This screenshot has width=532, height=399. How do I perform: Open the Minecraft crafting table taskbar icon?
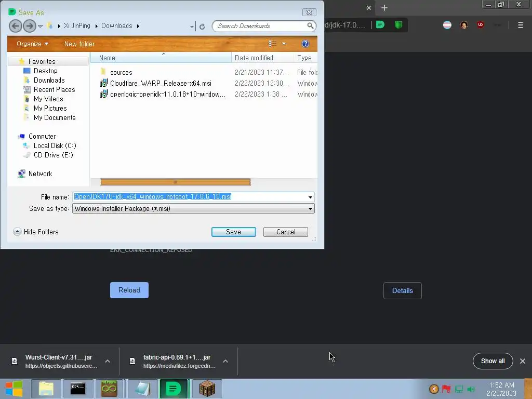tap(207, 389)
